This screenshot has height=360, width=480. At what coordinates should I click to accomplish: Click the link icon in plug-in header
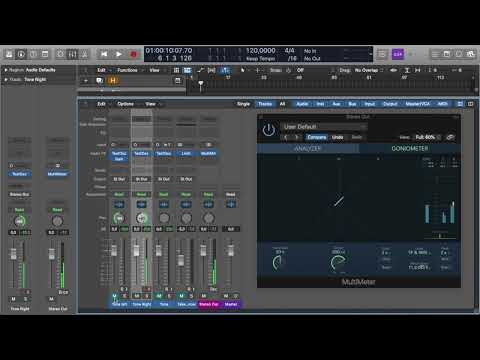(451, 137)
